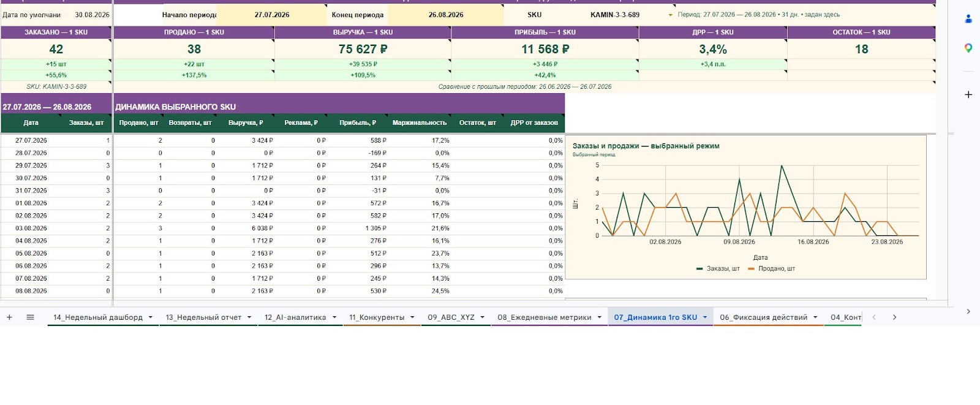The height and width of the screenshot is (405, 980).
Task: Hide the side panel chevron
Action: click(968, 311)
